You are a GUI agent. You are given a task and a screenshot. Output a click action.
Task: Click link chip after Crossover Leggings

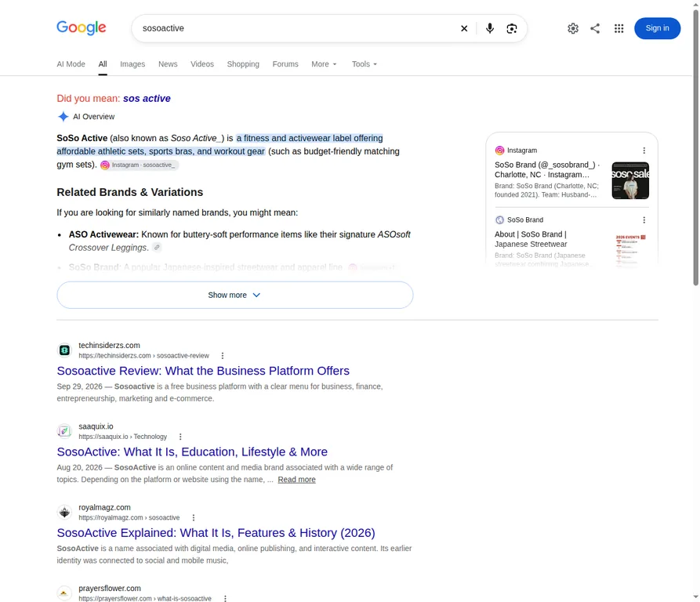[x=157, y=247]
